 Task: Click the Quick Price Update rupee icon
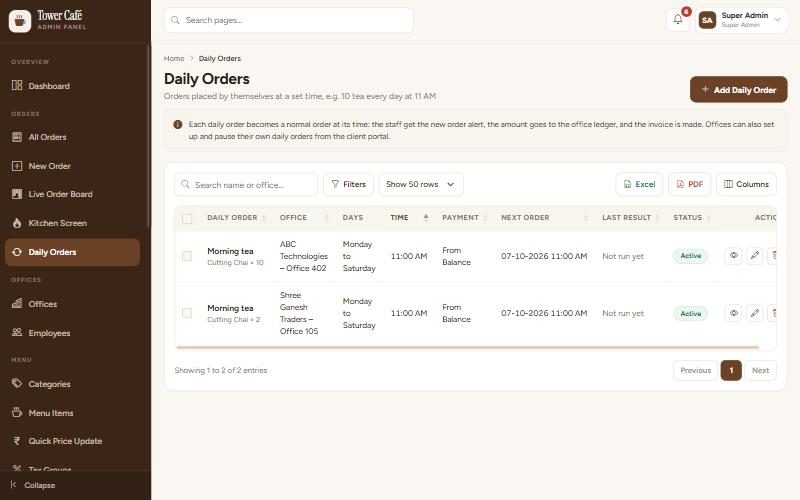click(x=17, y=441)
